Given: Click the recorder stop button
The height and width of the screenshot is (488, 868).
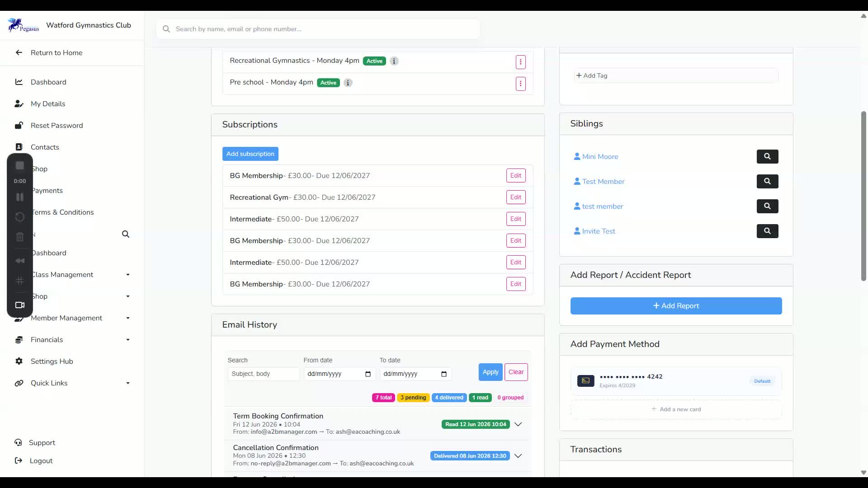Looking at the screenshot, I should pyautogui.click(x=20, y=166).
